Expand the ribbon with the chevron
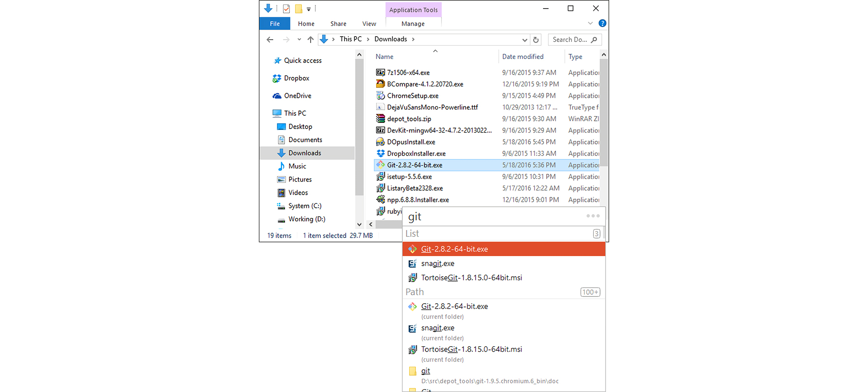This screenshot has width=868, height=392. point(590,23)
